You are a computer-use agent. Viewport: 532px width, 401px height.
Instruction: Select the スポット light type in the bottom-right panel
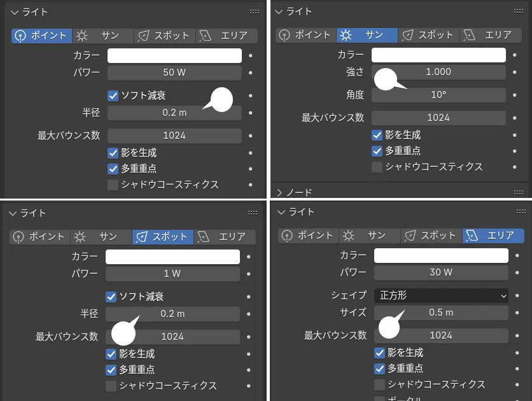click(431, 236)
